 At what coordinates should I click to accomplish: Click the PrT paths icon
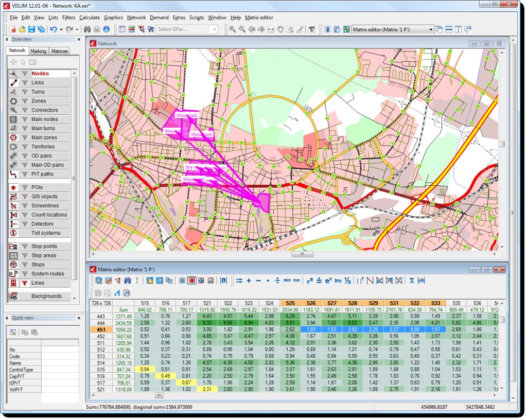[13, 174]
